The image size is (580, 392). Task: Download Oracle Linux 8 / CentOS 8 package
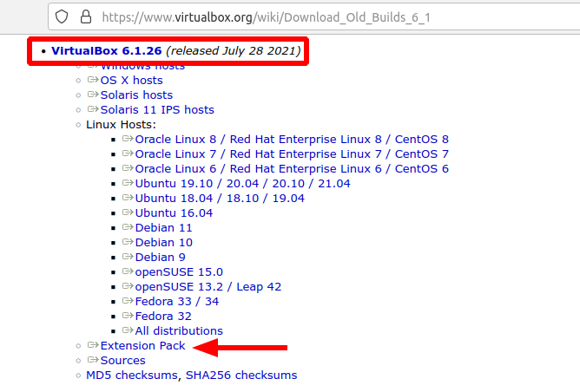(292, 140)
